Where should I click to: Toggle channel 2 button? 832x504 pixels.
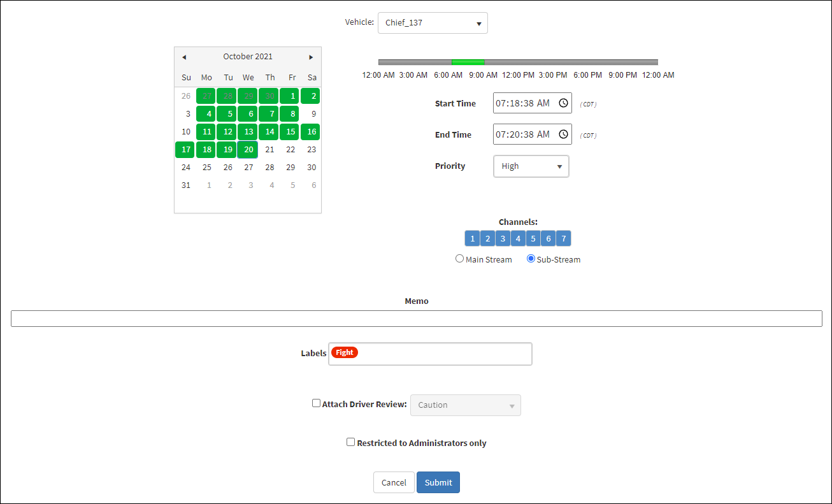pos(487,238)
